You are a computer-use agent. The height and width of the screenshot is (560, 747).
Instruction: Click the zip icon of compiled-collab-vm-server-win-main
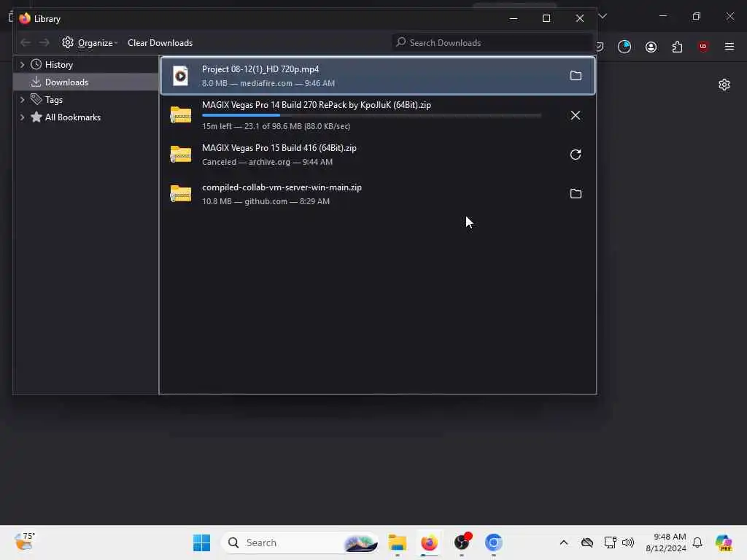click(x=181, y=193)
